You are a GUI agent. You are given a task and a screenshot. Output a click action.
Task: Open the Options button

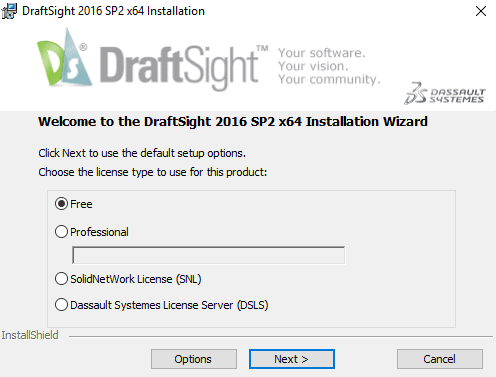194,359
